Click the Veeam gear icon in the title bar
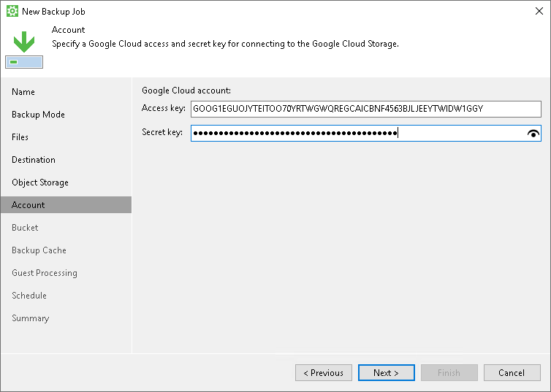551x392 pixels. [12, 11]
